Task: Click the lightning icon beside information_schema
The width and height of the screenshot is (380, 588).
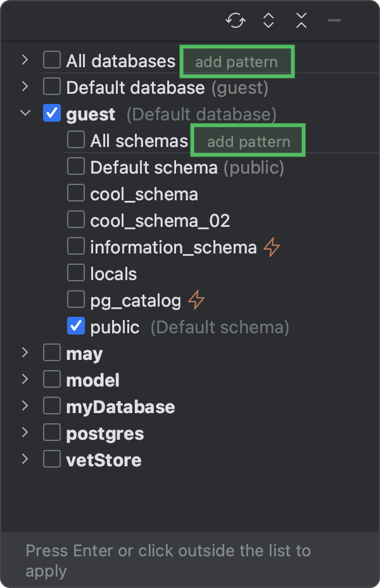Action: pyautogui.click(x=270, y=247)
